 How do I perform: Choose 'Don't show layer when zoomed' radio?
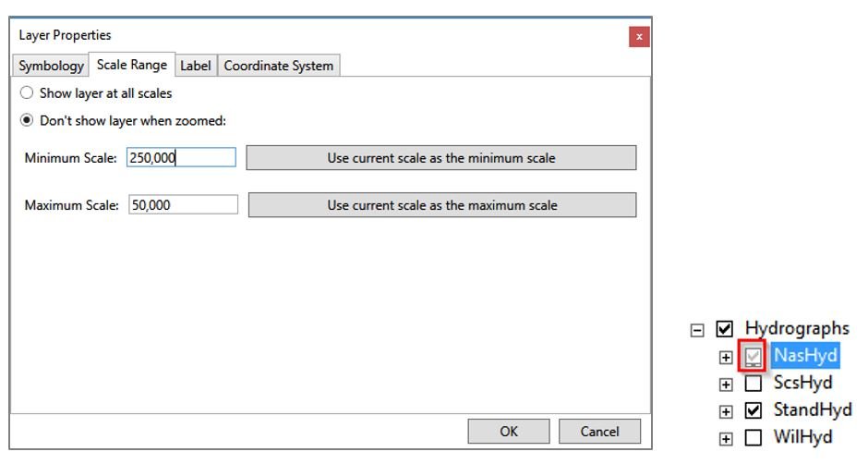[x=27, y=120]
